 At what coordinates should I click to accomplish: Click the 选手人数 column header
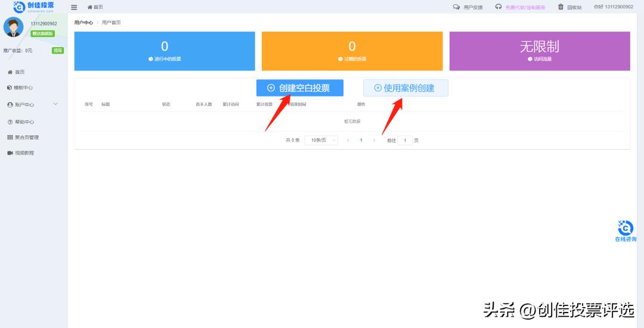pos(204,104)
